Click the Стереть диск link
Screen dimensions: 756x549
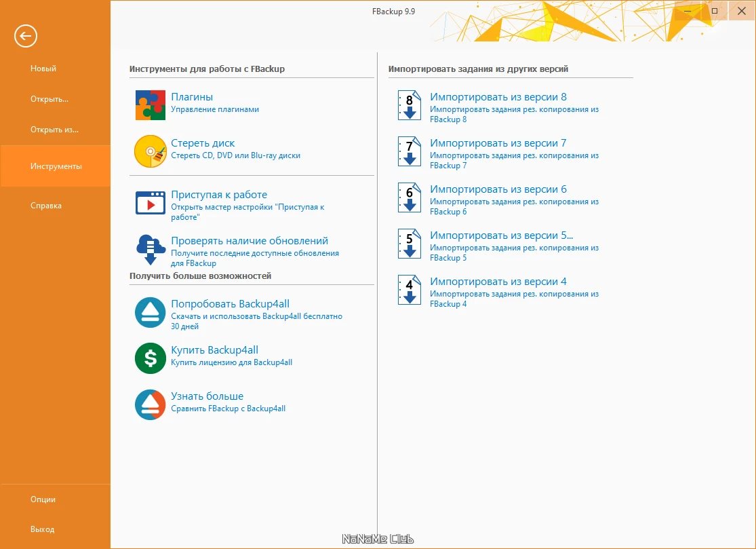[203, 143]
